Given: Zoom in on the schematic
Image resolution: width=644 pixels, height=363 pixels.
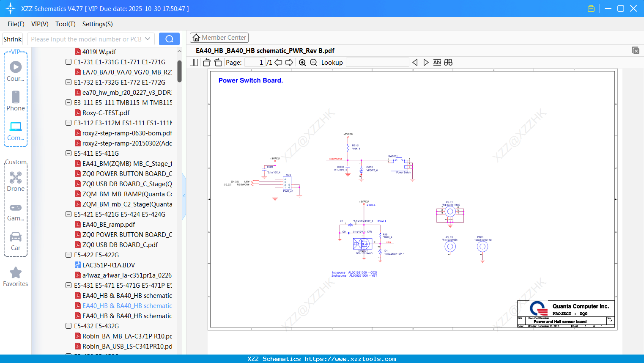Looking at the screenshot, I should 302,63.
